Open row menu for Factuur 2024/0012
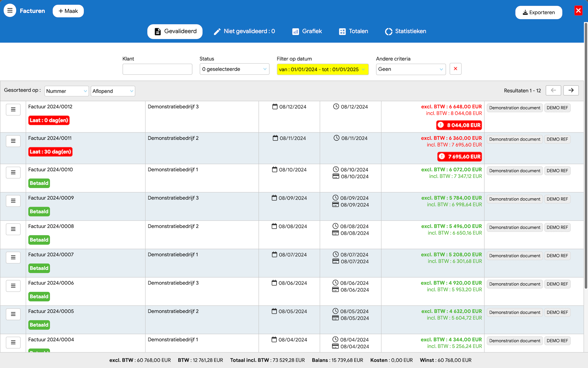The height and width of the screenshot is (368, 588). coord(13,109)
